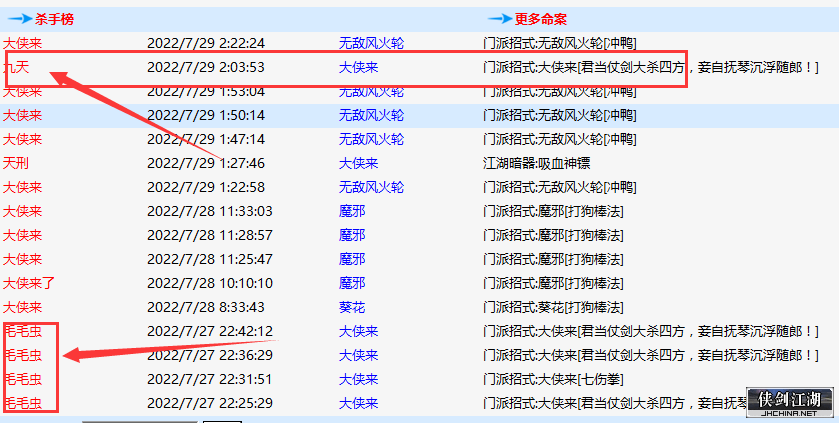The height and width of the screenshot is (423, 839).
Task: Open killer 九天 in the 2:03:53 row
Action: [16, 67]
